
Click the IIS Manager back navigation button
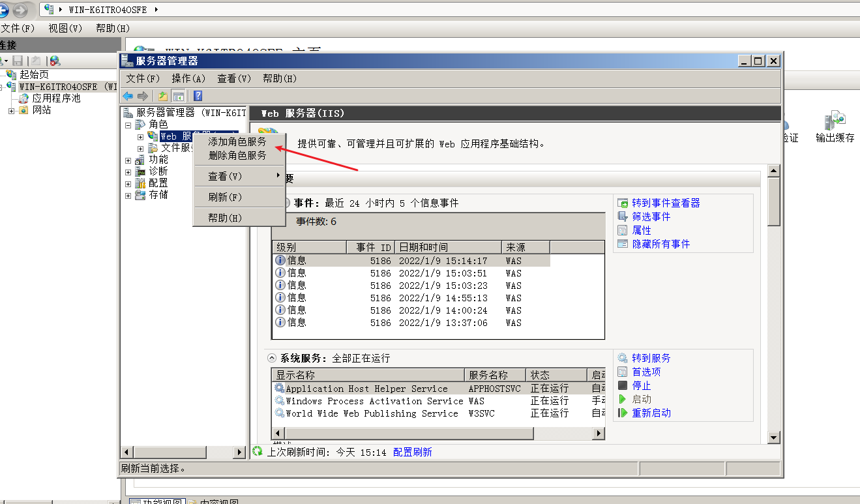3,10
